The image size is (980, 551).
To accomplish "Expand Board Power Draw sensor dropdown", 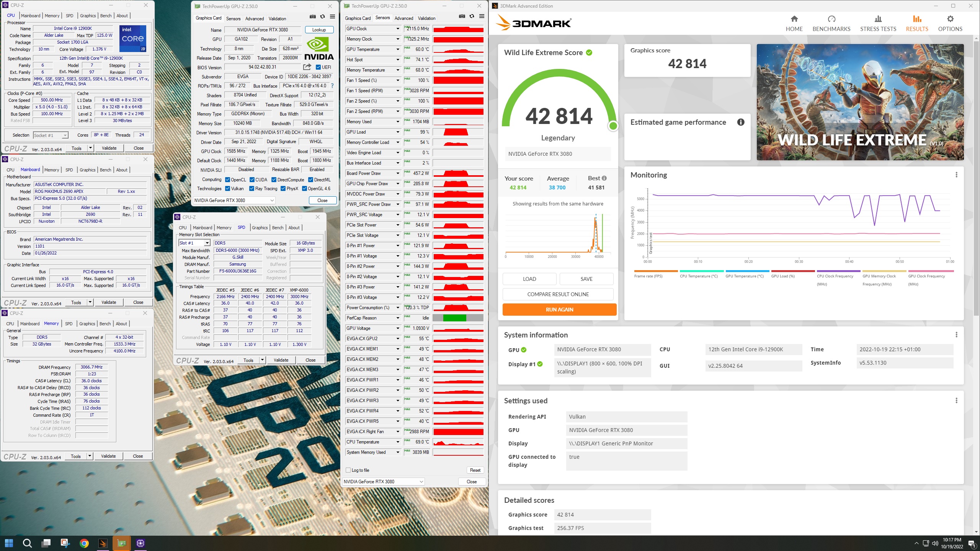I will [398, 173].
